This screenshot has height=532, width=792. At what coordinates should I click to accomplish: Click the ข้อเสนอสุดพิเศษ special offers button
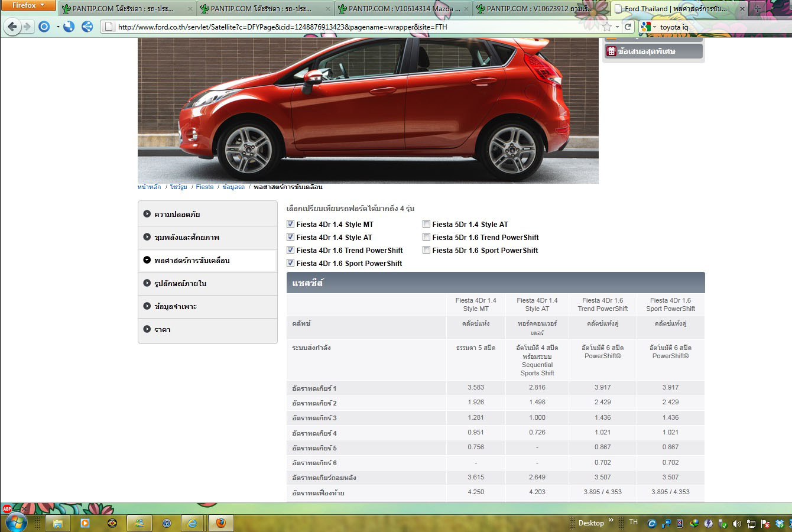point(653,51)
